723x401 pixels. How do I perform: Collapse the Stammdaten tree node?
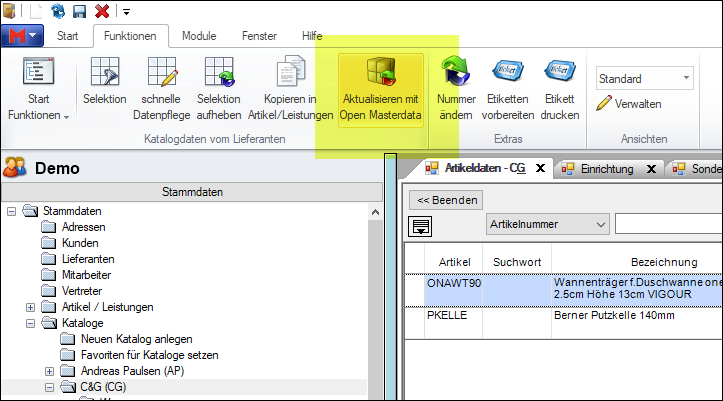(x=12, y=211)
